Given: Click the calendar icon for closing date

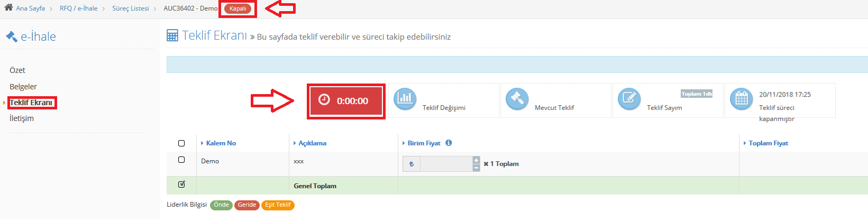Looking at the screenshot, I should [742, 99].
